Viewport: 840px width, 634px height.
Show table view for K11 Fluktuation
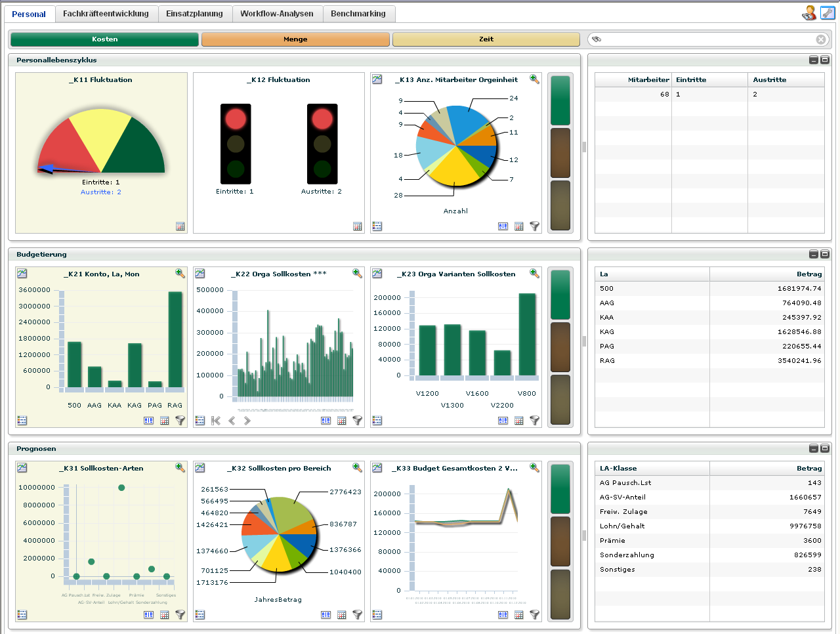[x=180, y=226]
